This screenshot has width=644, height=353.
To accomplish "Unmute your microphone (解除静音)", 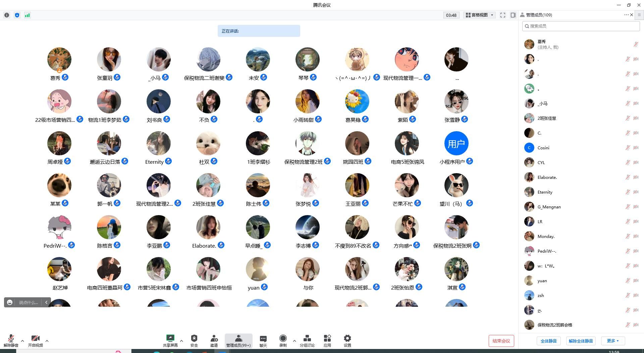I will 11,339.
